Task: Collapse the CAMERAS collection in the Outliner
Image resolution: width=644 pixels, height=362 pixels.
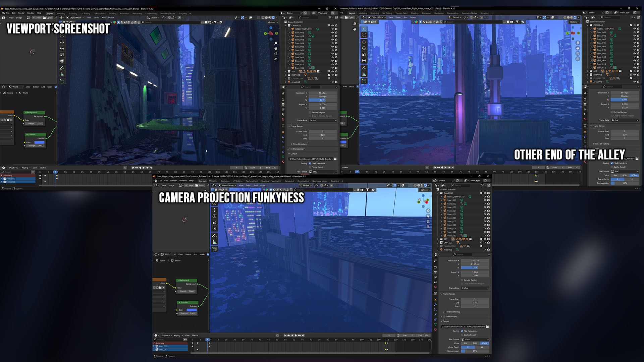Action: (285, 25)
